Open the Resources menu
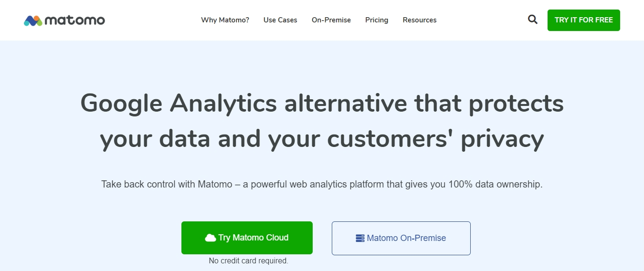Screen dimensions: 644x271 pyautogui.click(x=420, y=20)
